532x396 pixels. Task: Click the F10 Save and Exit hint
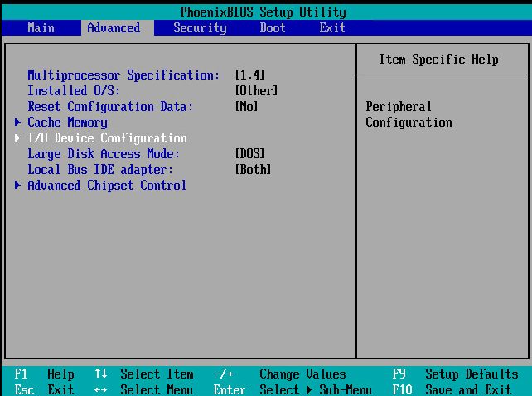coord(452,389)
